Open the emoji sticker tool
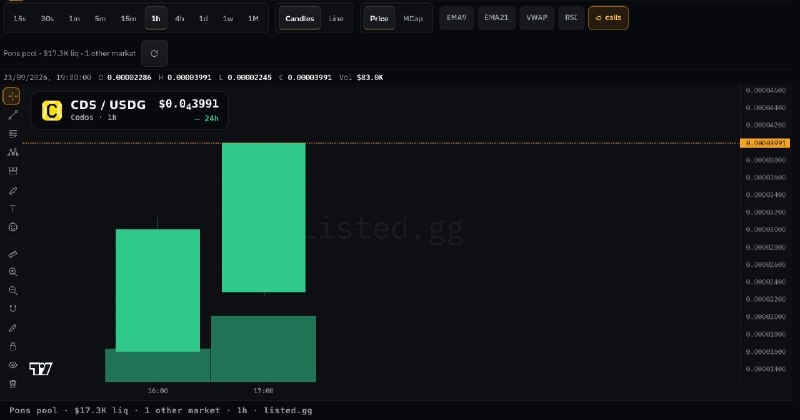This screenshot has height=420, width=800. 13,227
